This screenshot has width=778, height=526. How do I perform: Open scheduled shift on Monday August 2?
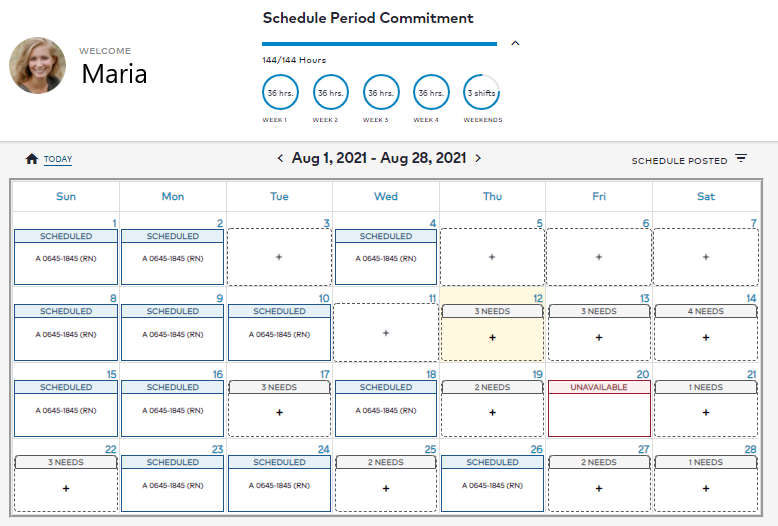coord(173,257)
